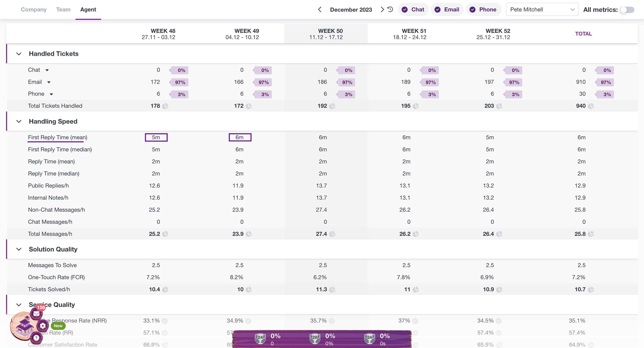Switch to the Company tab
This screenshot has height=348, width=644.
coord(34,9)
